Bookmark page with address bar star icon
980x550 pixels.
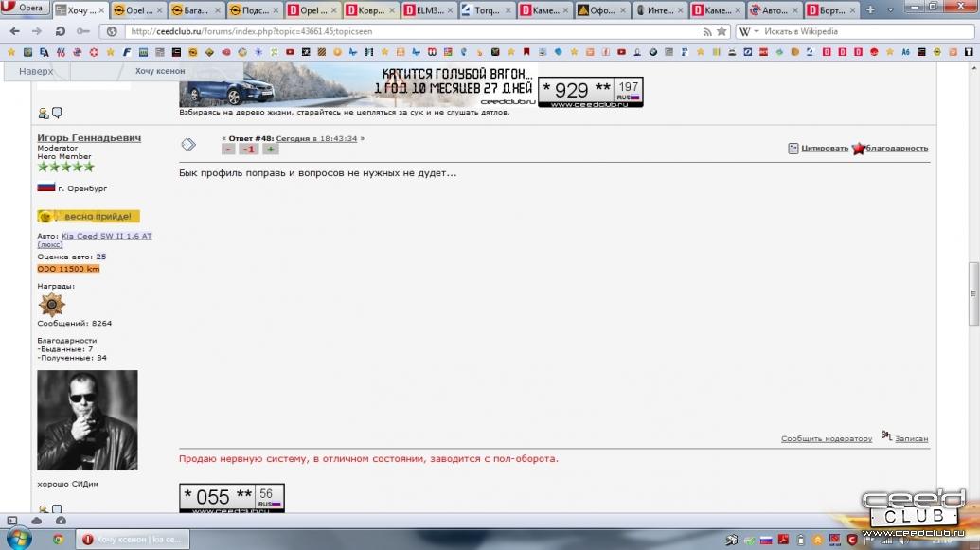point(722,31)
